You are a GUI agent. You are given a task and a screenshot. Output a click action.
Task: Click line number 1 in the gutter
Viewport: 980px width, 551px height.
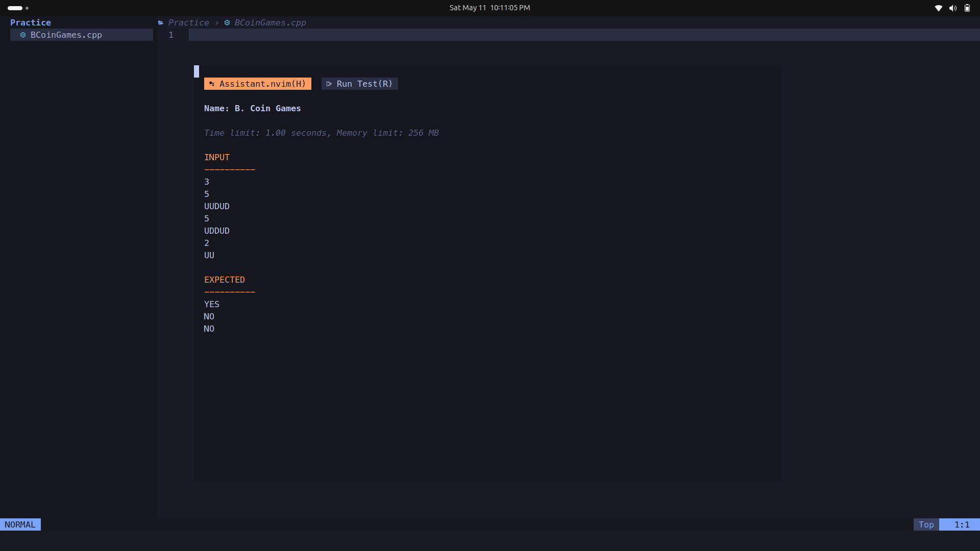(171, 35)
